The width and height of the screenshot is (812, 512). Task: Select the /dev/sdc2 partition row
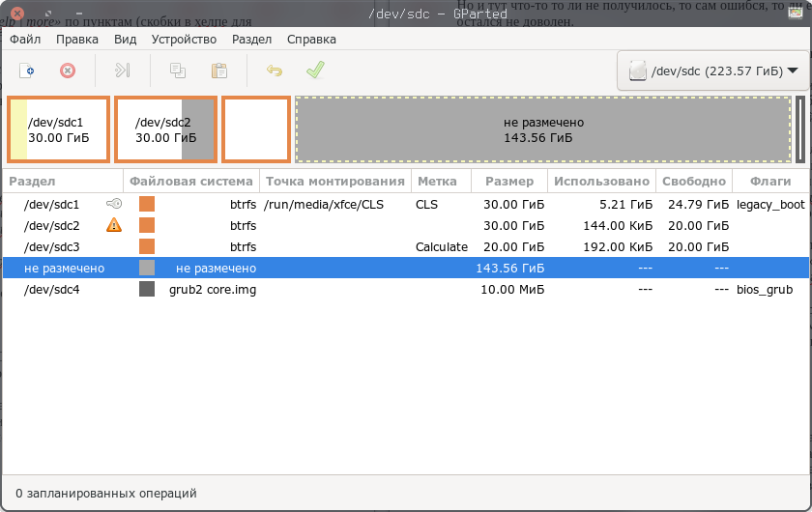[x=407, y=226]
